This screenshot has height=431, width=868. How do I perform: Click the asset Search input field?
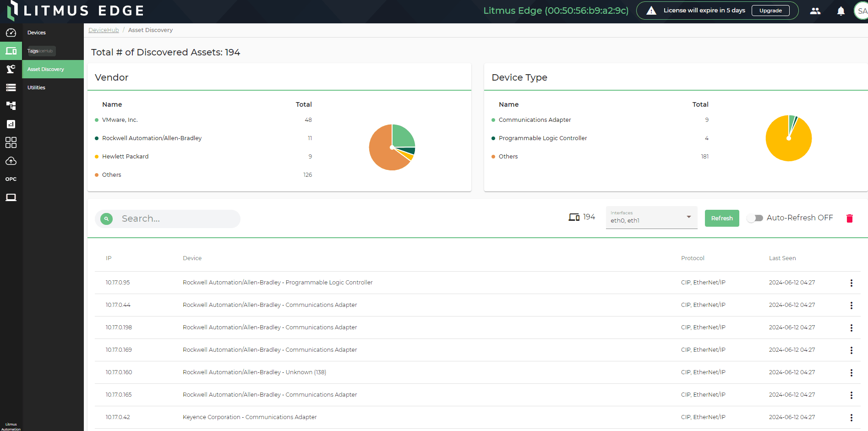[x=176, y=219]
